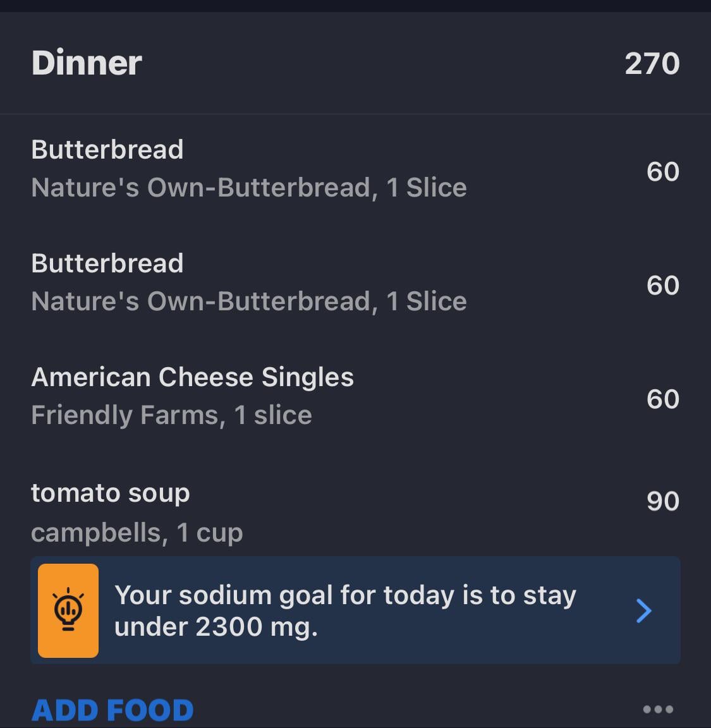This screenshot has width=711, height=728.
Task: Tap the ADD FOOD button
Action: [112, 710]
